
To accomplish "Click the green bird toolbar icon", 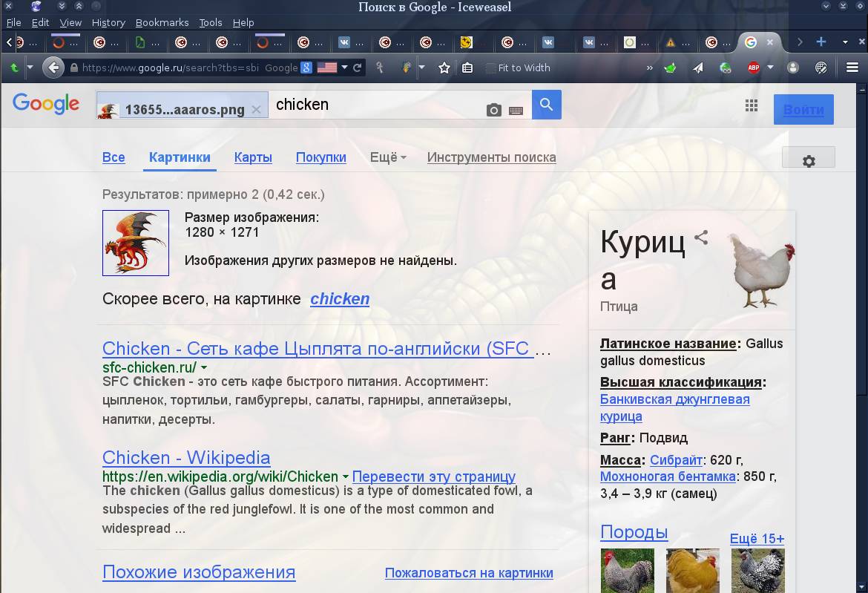I will click(670, 68).
